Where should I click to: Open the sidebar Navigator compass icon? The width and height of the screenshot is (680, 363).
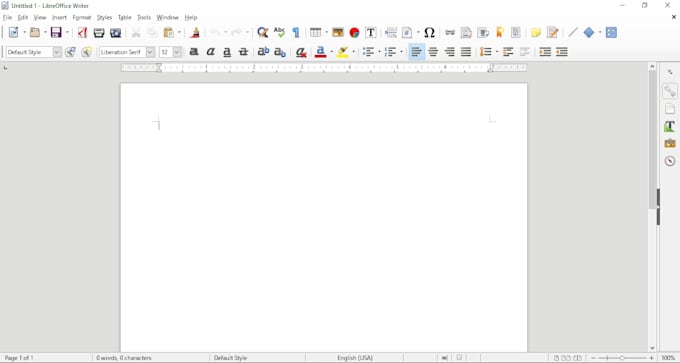coord(670,161)
